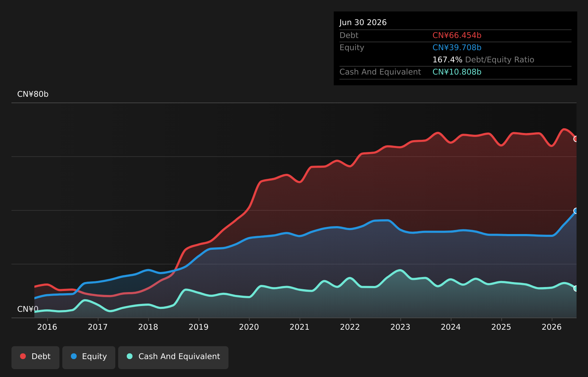Toggle the Debt series legend button
588x377 pixels.
pos(35,357)
